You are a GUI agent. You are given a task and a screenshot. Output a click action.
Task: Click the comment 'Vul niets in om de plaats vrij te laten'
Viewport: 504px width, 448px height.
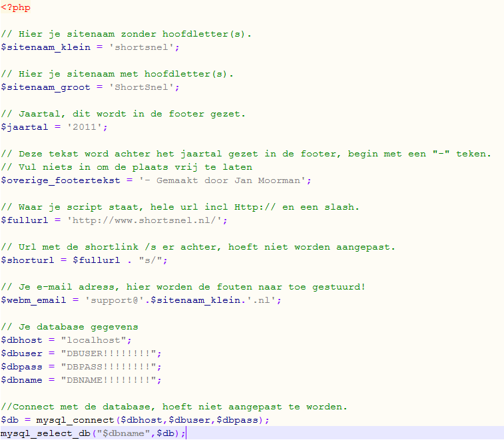[x=126, y=167]
